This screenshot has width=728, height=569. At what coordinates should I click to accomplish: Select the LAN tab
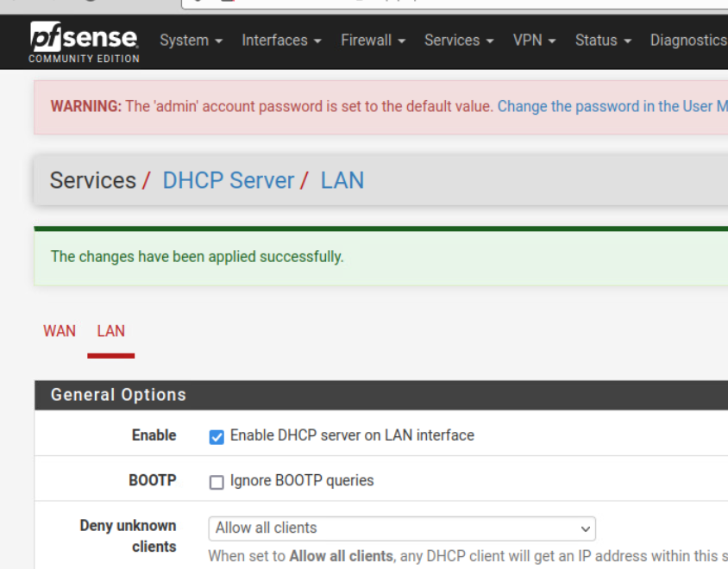coord(110,331)
